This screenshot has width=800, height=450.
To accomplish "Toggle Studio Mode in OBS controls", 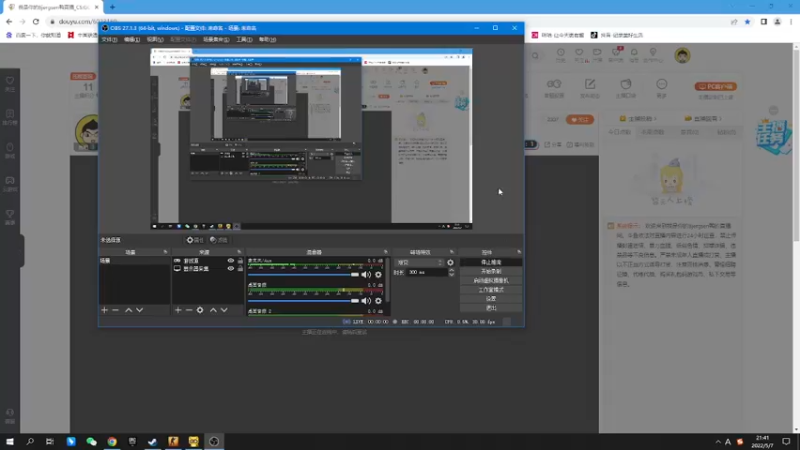I will (491, 290).
